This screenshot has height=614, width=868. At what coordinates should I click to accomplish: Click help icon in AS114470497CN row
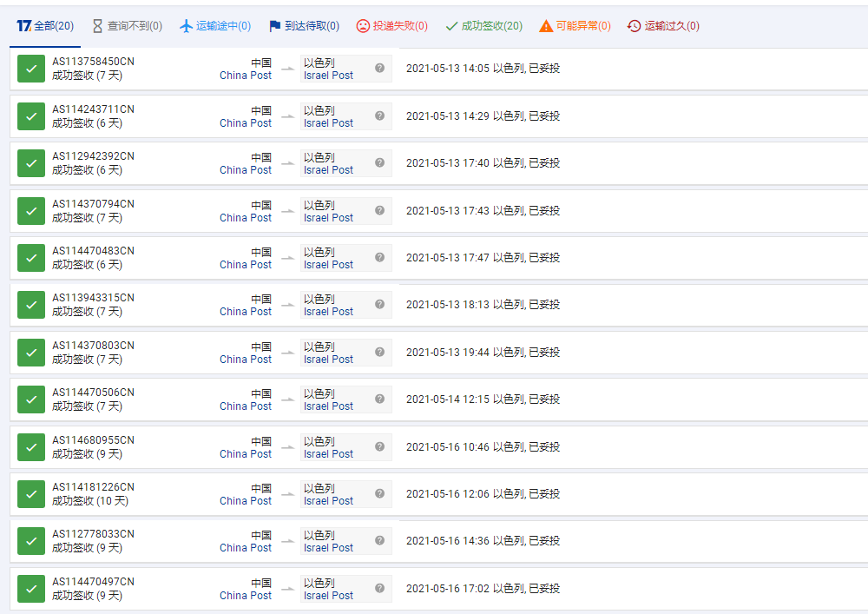379,588
